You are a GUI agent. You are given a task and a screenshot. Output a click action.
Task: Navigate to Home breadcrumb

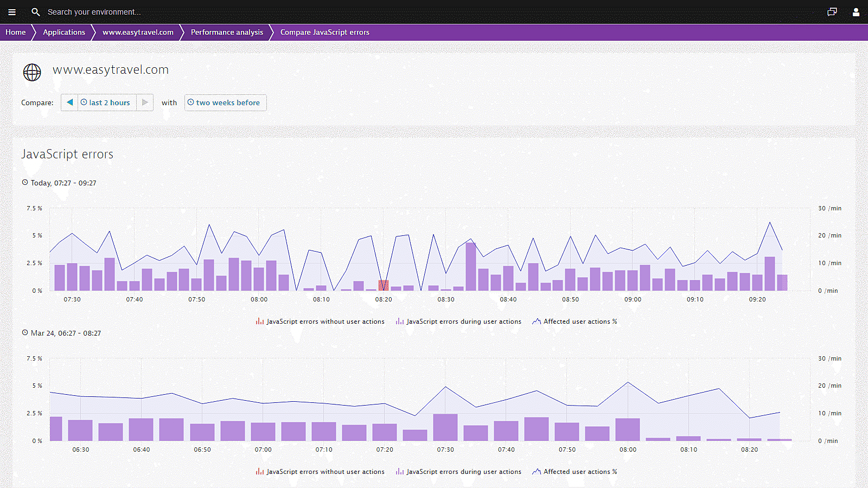(16, 33)
